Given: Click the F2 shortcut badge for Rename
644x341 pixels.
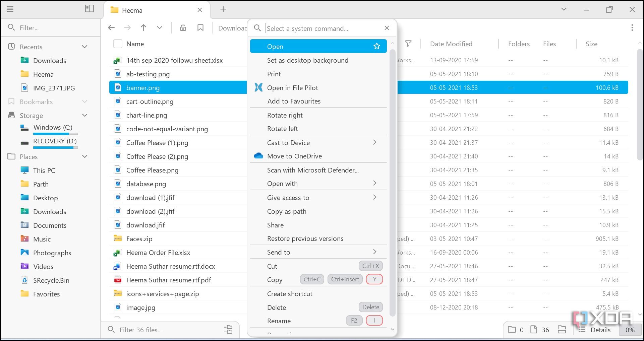Looking at the screenshot, I should [354, 321].
